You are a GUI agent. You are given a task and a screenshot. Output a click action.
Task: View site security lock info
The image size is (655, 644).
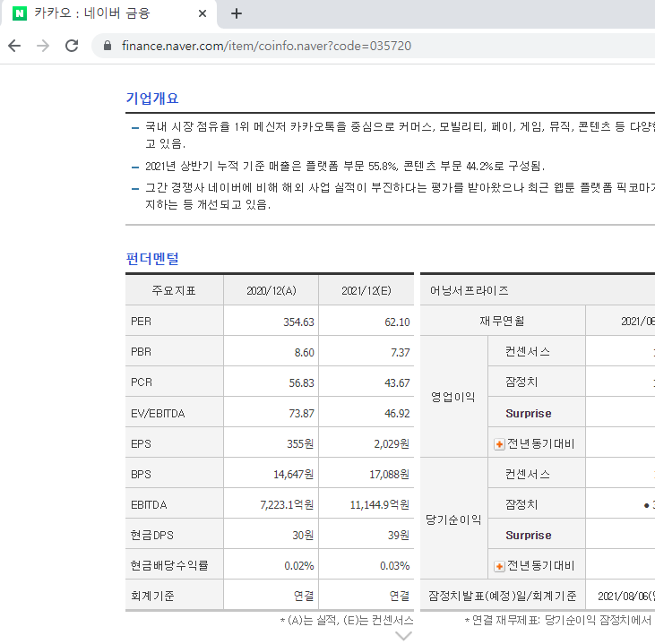tap(108, 46)
